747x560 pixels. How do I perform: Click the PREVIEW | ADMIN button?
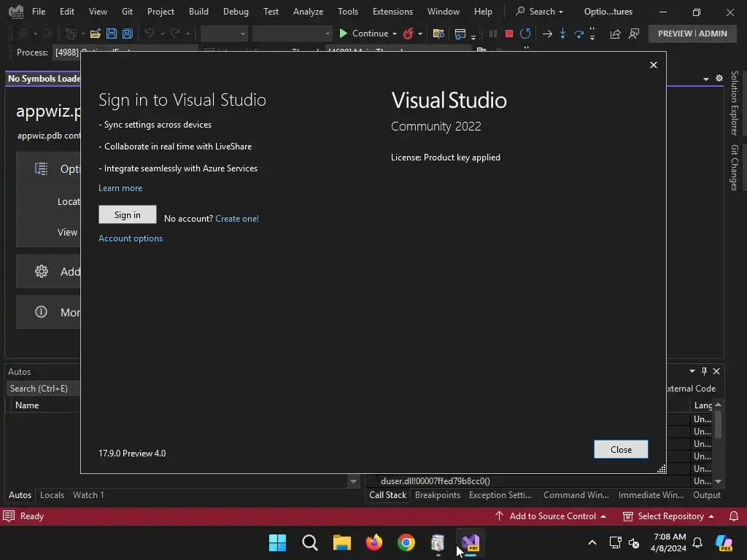[x=692, y=34]
